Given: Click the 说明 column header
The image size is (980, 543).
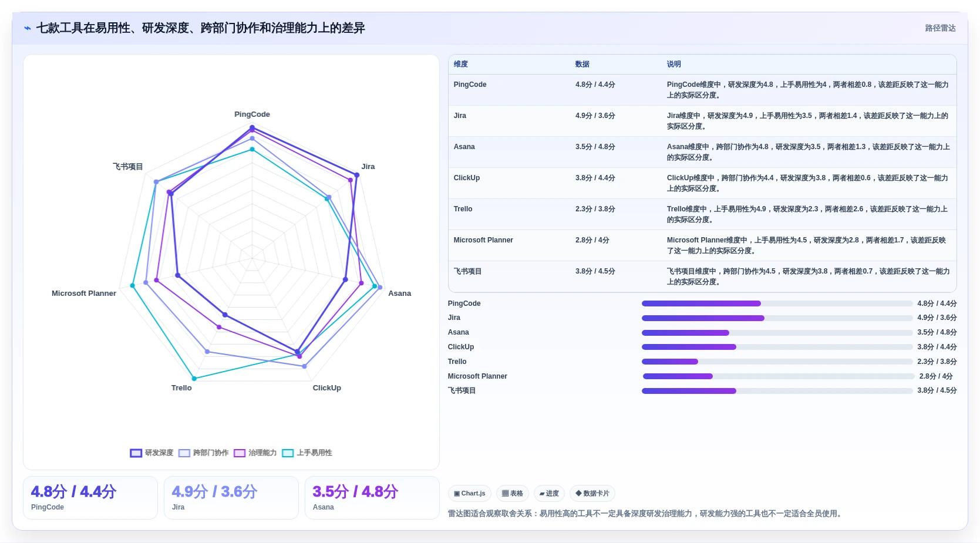Looking at the screenshot, I should click(674, 64).
